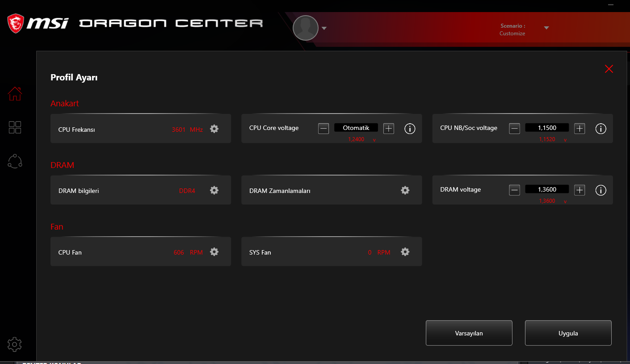Click the CPU Frekansı label
The width and height of the screenshot is (630, 364).
click(77, 130)
